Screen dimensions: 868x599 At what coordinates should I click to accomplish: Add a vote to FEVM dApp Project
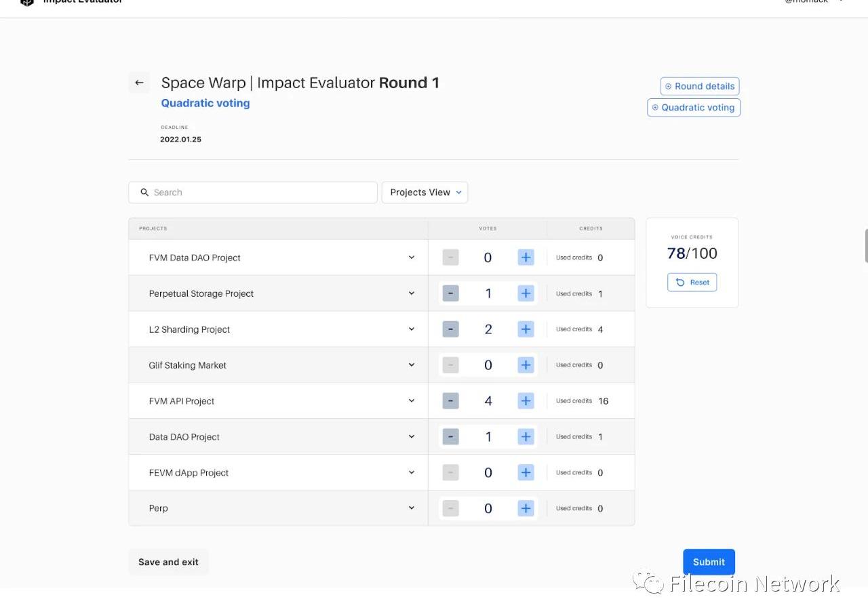[526, 473]
